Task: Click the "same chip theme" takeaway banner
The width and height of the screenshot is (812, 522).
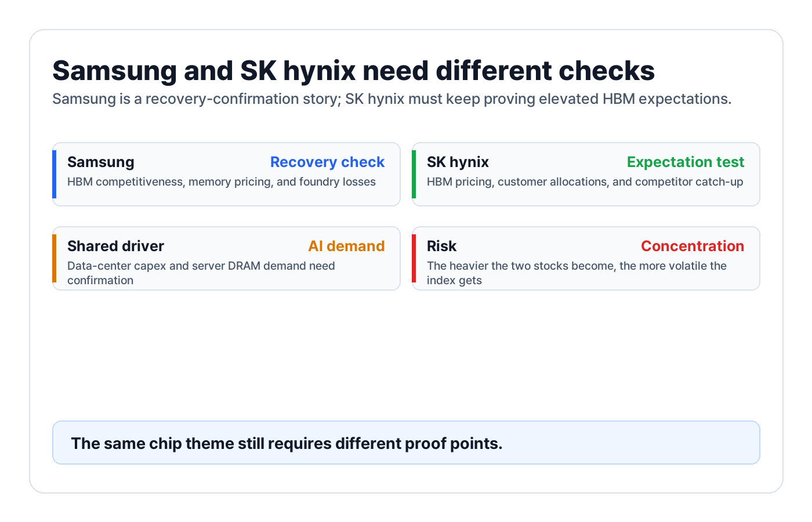Action: (406, 443)
